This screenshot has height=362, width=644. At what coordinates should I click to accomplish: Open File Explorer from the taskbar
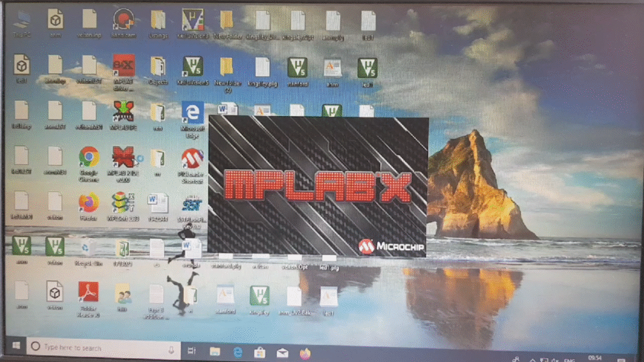[215, 351]
